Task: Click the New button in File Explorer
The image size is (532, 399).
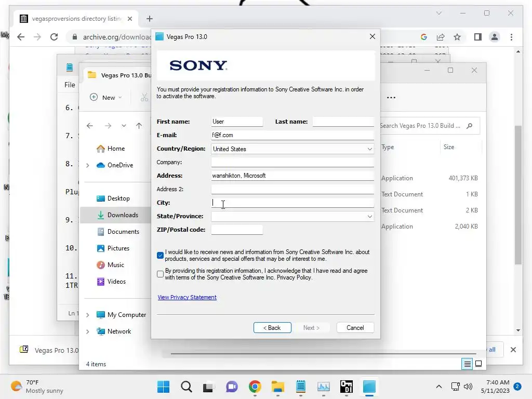Action: pyautogui.click(x=106, y=97)
